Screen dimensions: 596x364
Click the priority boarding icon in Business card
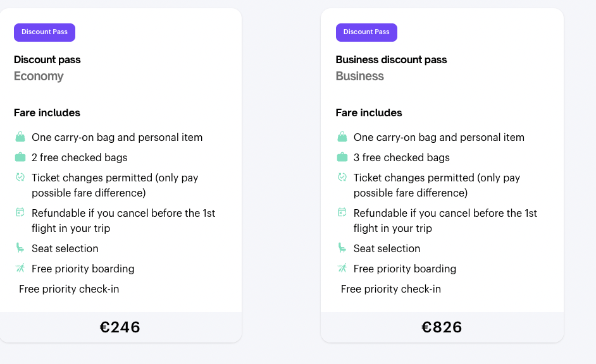(x=342, y=269)
